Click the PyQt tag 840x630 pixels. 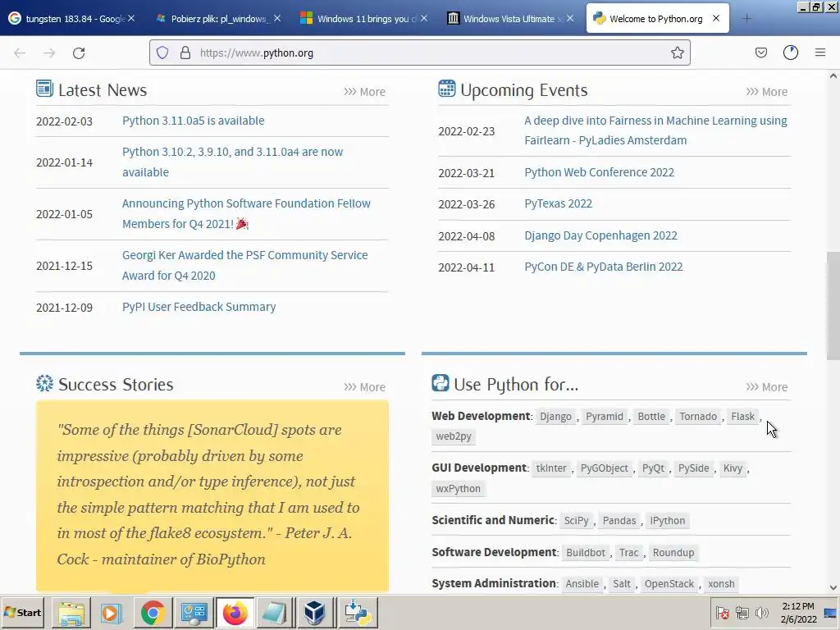(653, 468)
